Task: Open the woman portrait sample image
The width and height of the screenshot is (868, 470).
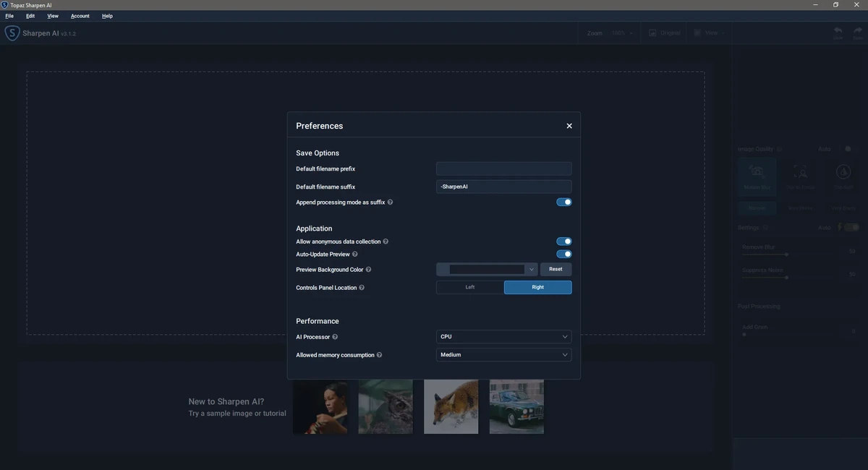Action: (x=320, y=407)
